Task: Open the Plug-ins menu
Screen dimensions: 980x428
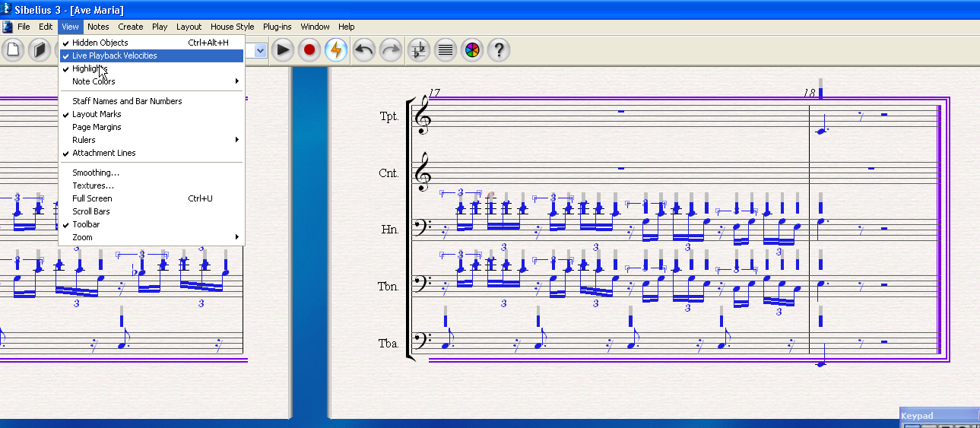Action: pyautogui.click(x=278, y=27)
